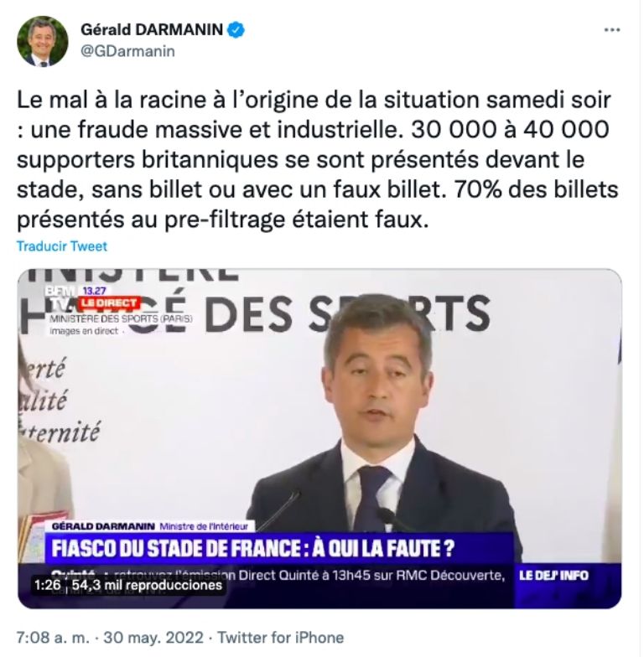The image size is (644, 657).
Task: Open the Twitter for iPhone source link
Action: click(280, 638)
